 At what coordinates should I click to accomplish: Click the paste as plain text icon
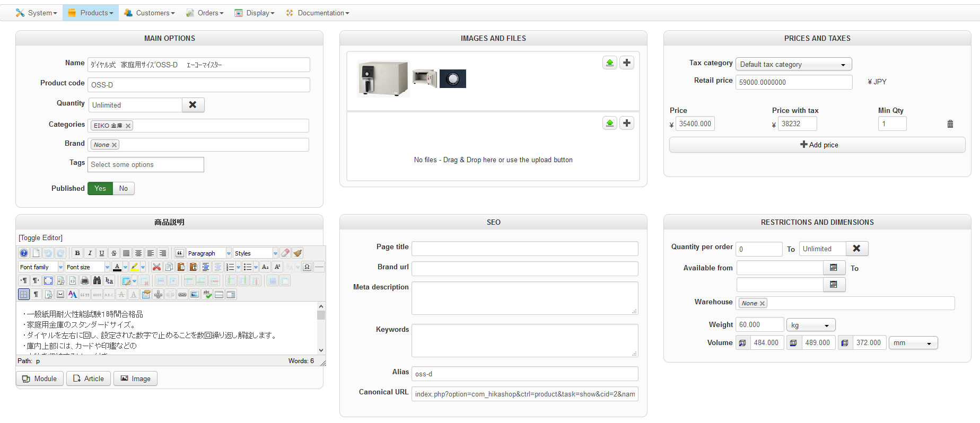[193, 267]
